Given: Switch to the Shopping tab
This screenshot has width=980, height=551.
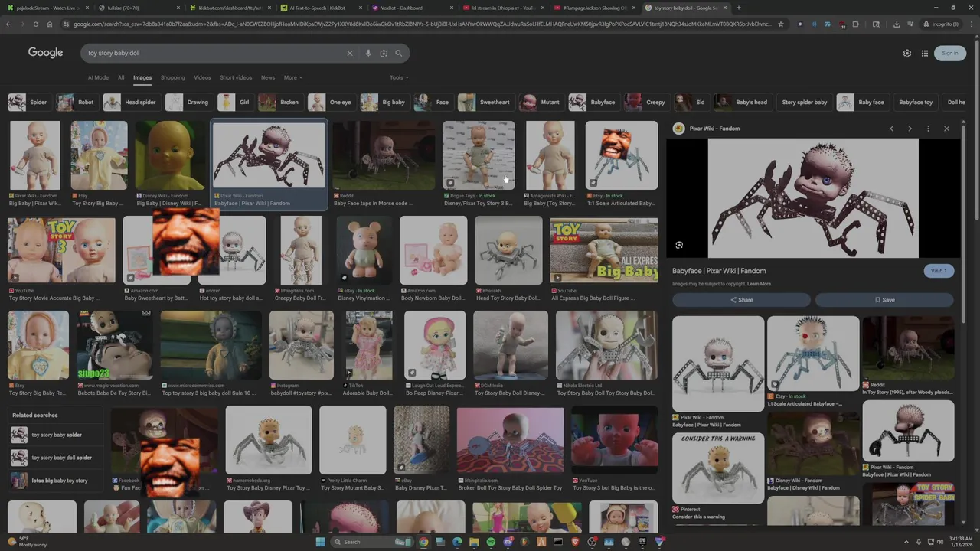Looking at the screenshot, I should [x=172, y=77].
